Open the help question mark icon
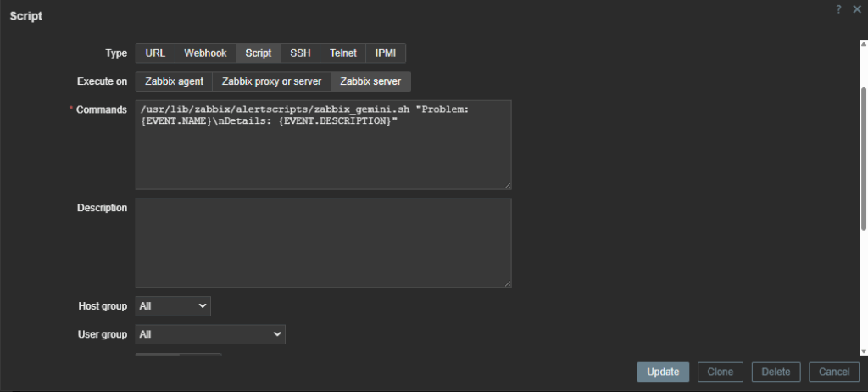 pos(838,8)
